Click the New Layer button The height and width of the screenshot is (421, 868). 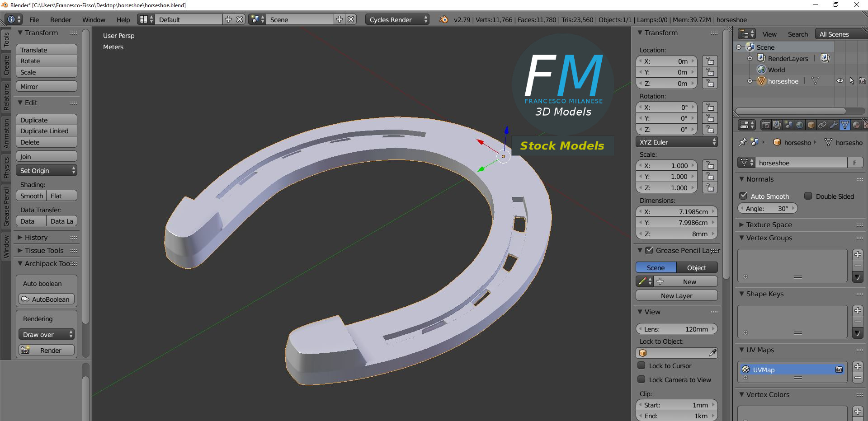click(676, 295)
